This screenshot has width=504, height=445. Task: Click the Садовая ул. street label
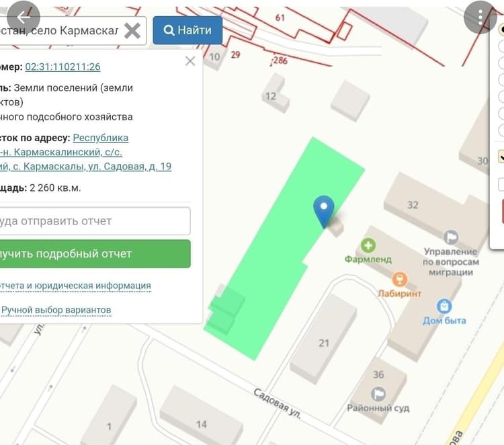[277, 404]
